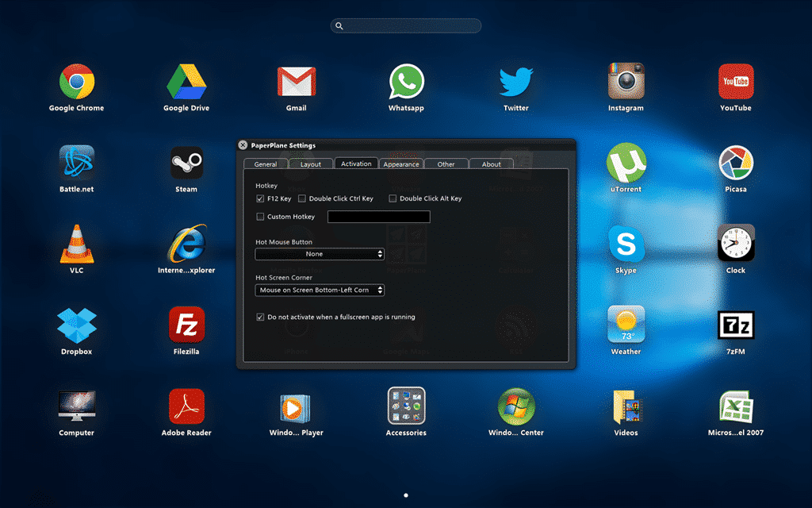Open the Google Chrome launcher icon
The image size is (812, 508).
tap(77, 82)
